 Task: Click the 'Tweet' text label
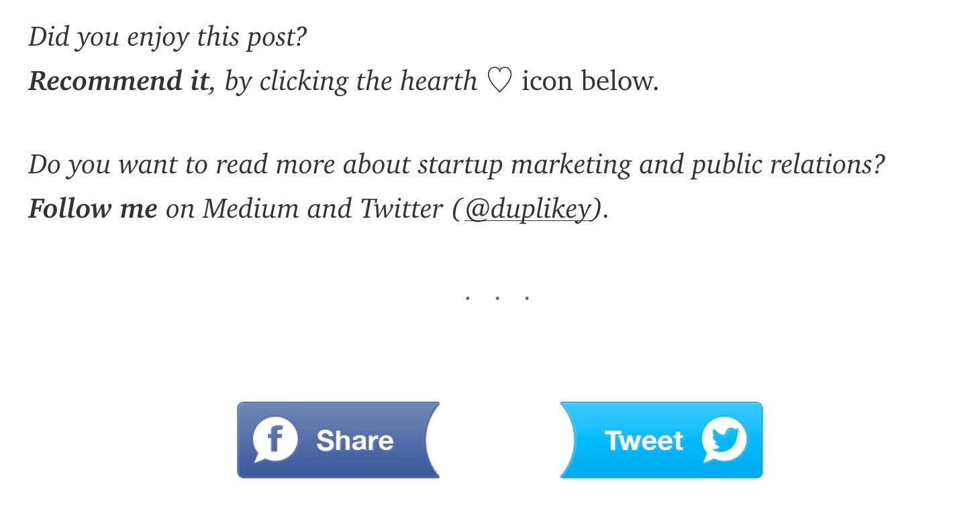[644, 440]
